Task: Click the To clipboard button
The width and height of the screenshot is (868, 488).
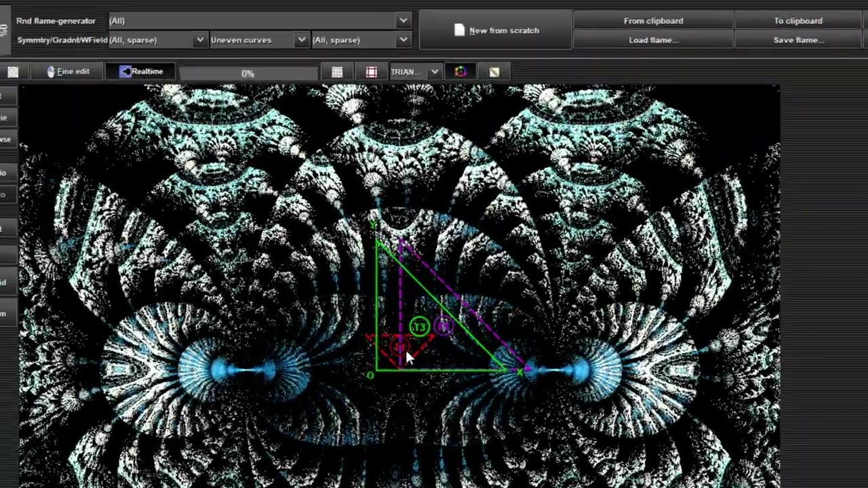Action: 798,21
